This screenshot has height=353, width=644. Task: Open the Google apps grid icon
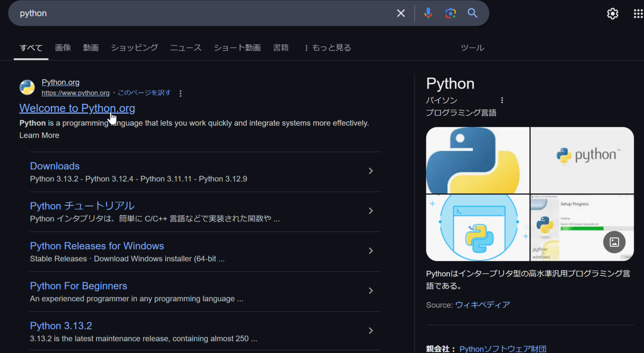638,13
